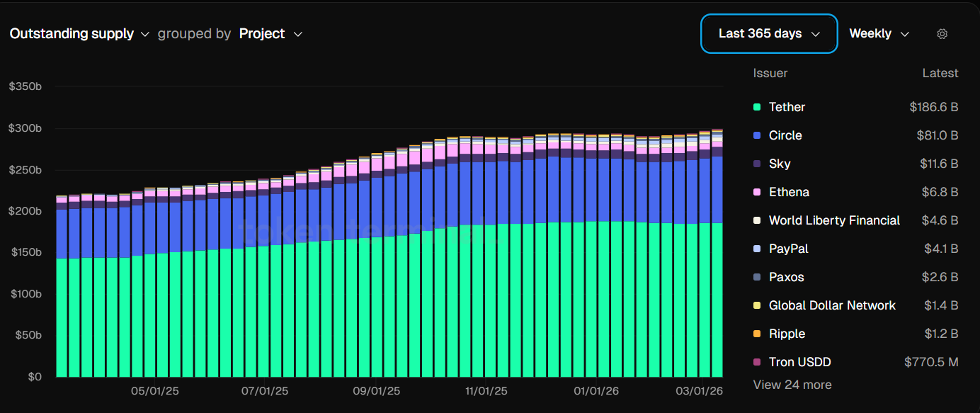Select the Paxos legend entry

pyautogui.click(x=786, y=277)
